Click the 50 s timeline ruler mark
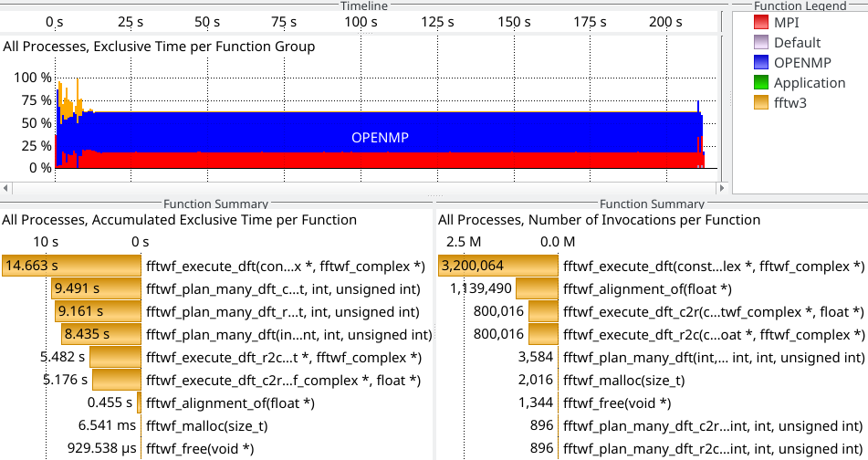The height and width of the screenshot is (460, 868). [207, 22]
